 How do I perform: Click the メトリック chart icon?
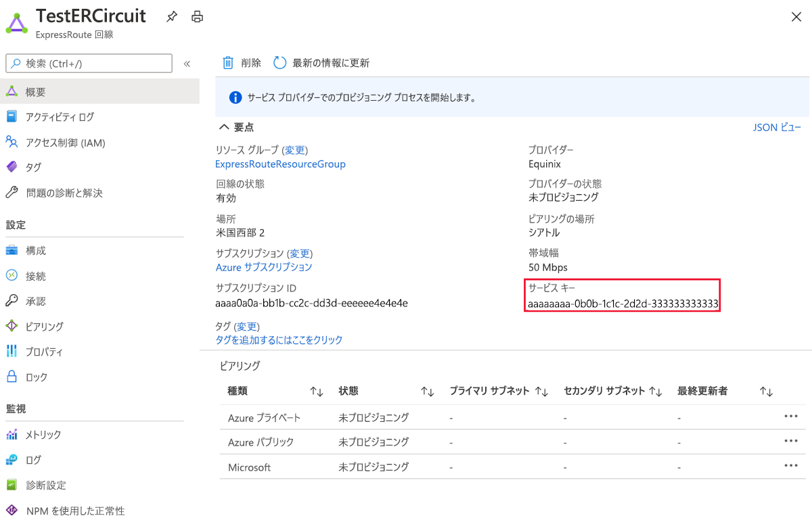12,435
